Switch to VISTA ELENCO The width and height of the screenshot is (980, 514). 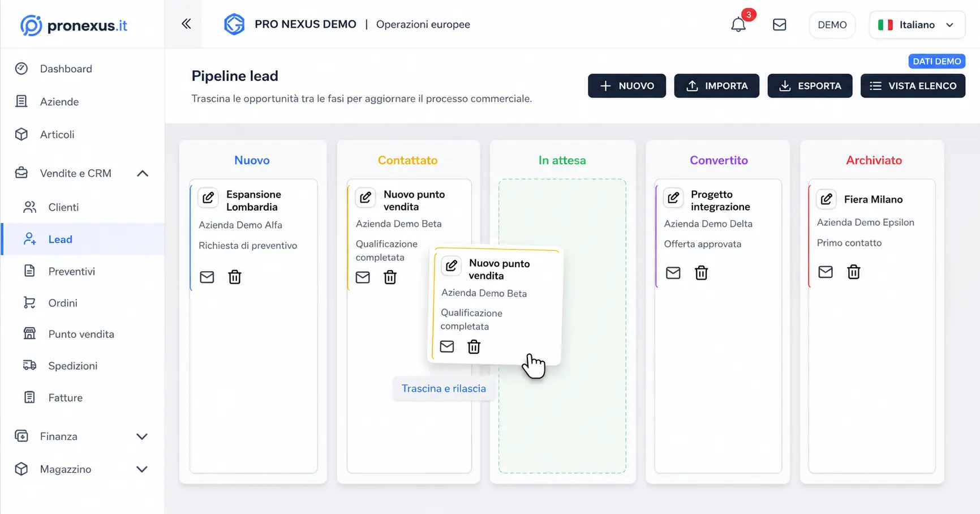(913, 86)
